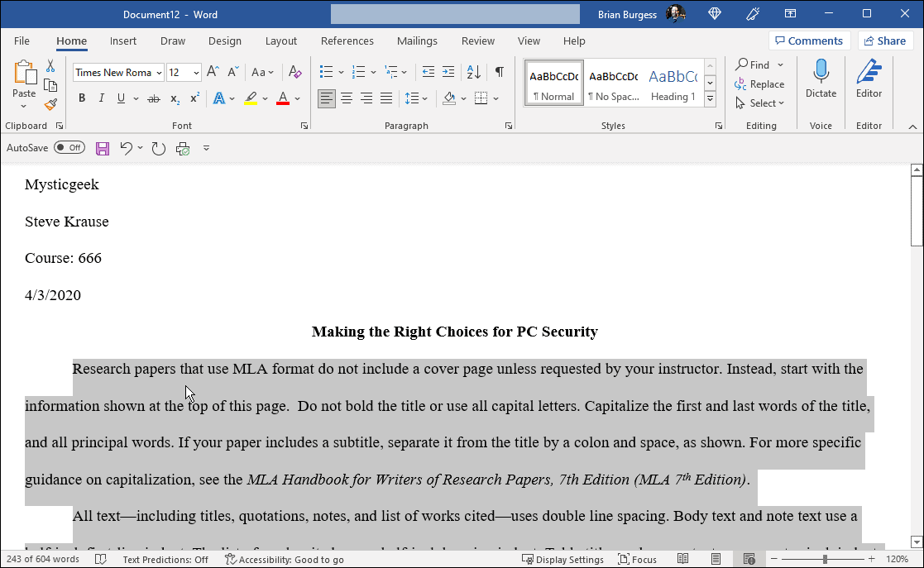Toggle subscript formatting

[174, 98]
